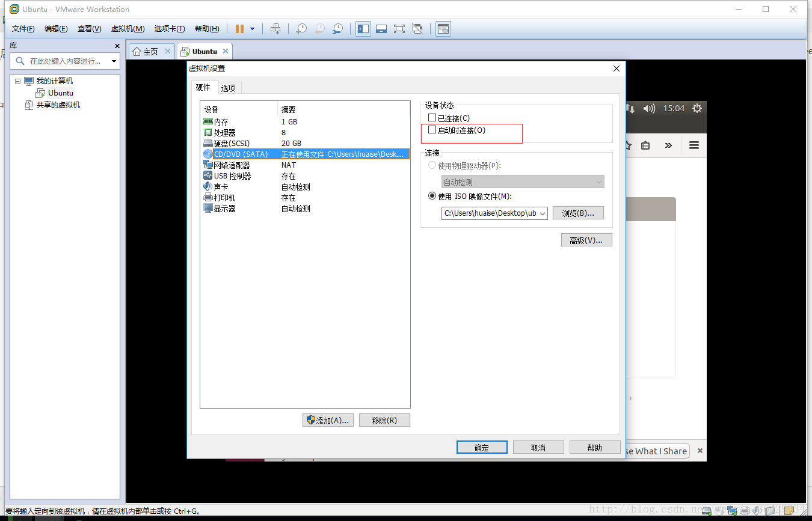The height and width of the screenshot is (521, 812).
Task: Take a snapshot with the clock-plus icon
Action: [301, 29]
